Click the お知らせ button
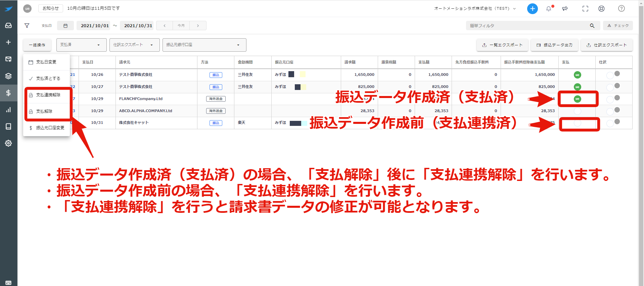 click(x=51, y=8)
